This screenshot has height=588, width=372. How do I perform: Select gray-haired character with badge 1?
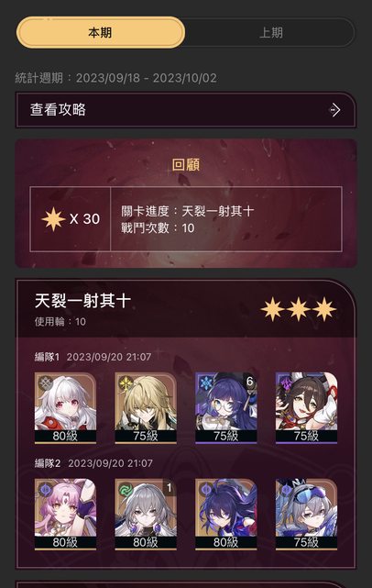[x=146, y=514]
